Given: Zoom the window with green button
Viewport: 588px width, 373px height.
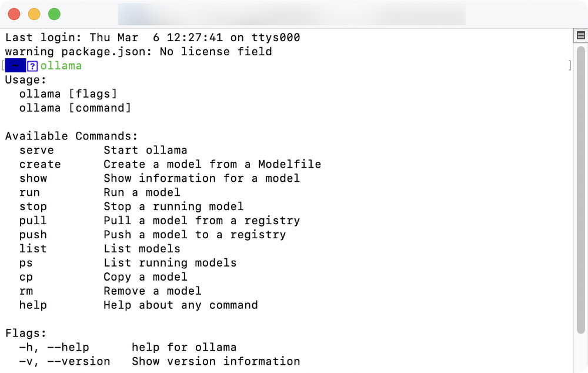Looking at the screenshot, I should [x=54, y=14].
